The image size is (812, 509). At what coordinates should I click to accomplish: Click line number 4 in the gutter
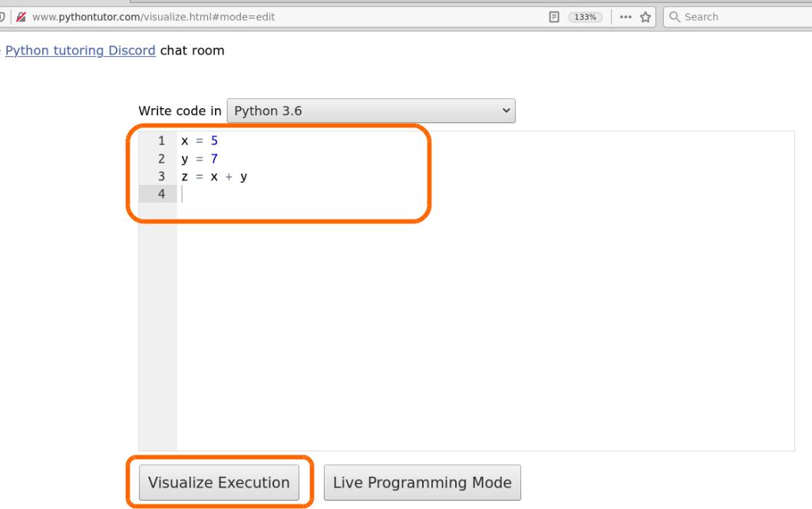click(x=160, y=193)
